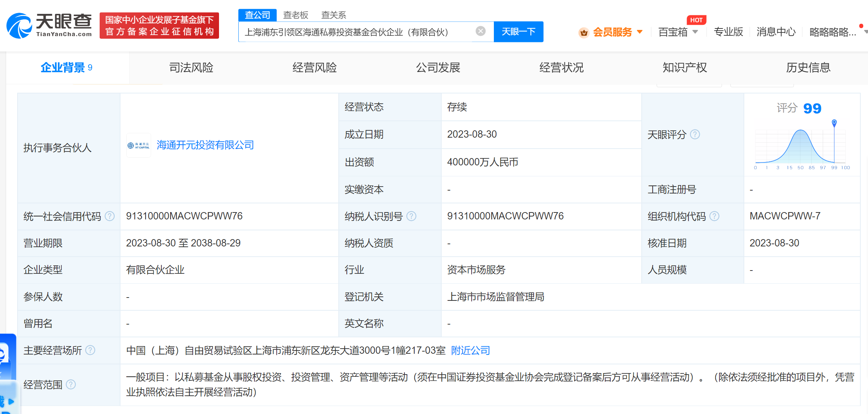This screenshot has height=414, width=868.
Task: Select the 公司发展 tab
Action: (438, 68)
